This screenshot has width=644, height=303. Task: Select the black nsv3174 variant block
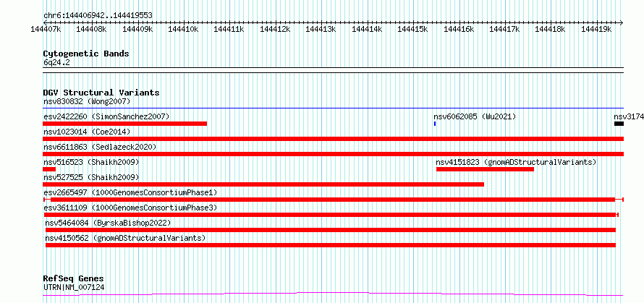[x=619, y=124]
